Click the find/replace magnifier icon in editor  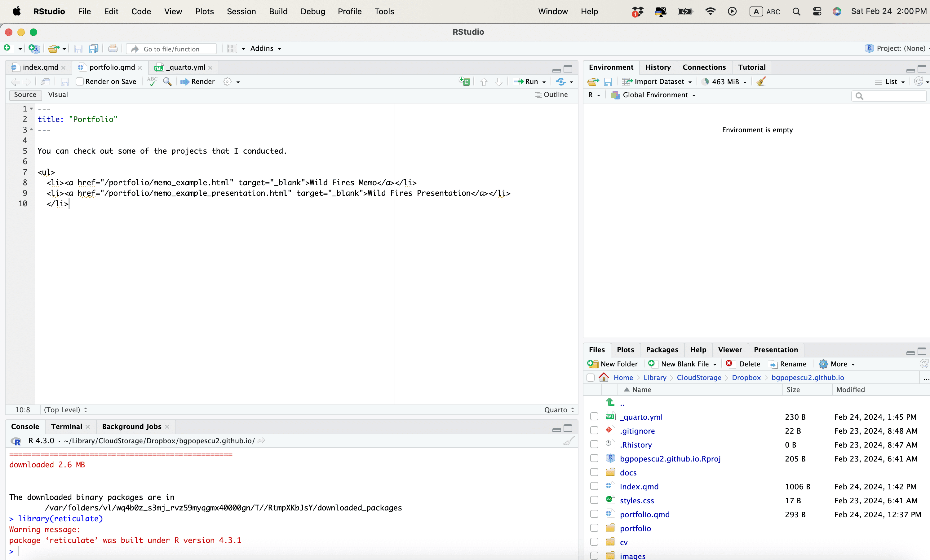pyautogui.click(x=167, y=81)
